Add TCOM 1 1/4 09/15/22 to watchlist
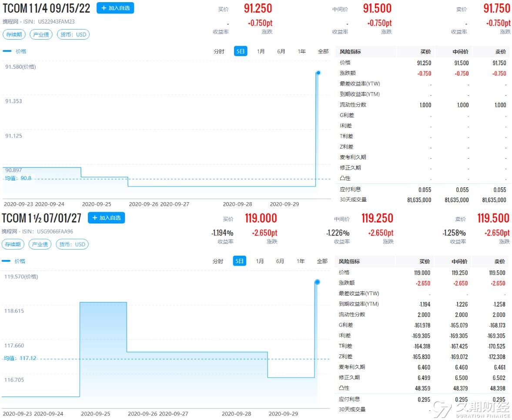 (x=115, y=8)
